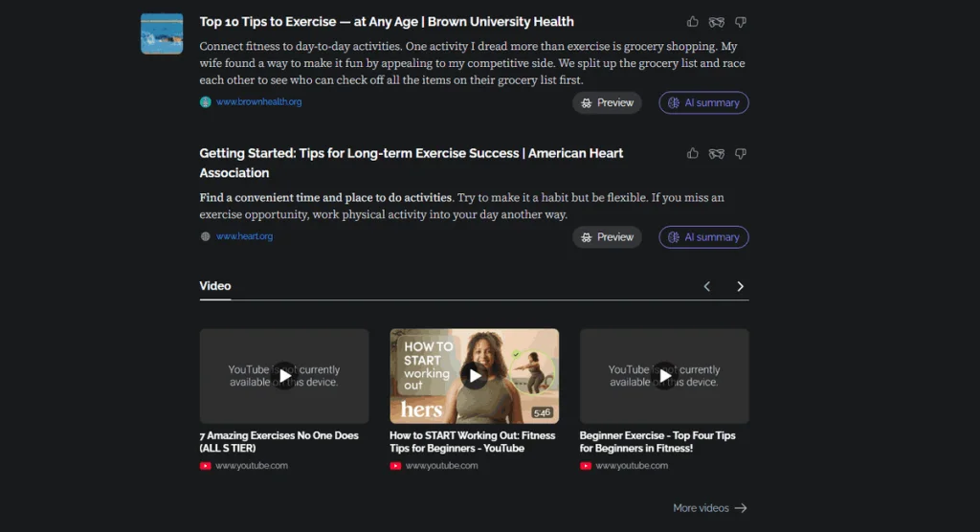
Task: Click the More videos link
Action: coord(710,508)
